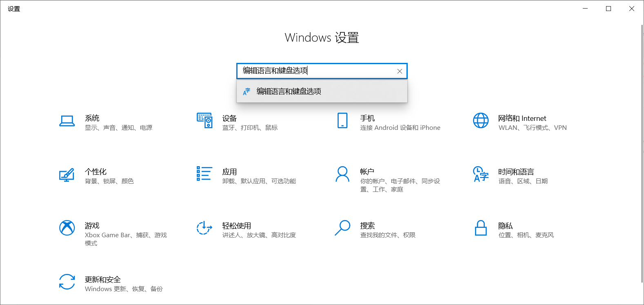Open the 游戏 heading

tap(92, 225)
